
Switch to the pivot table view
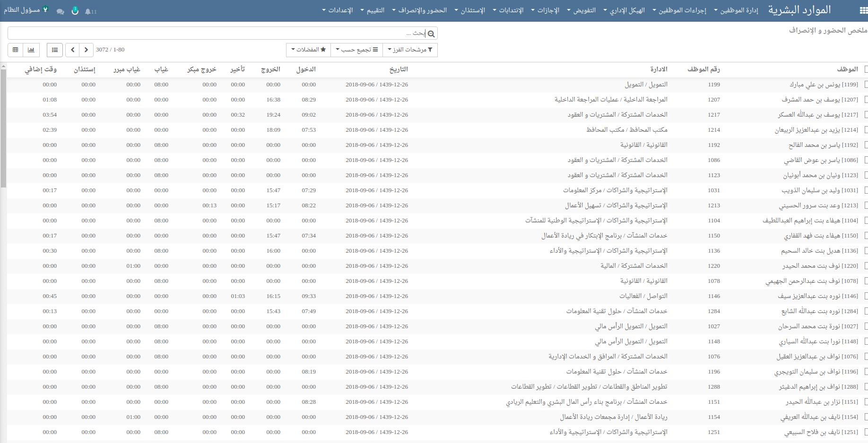pyautogui.click(x=16, y=50)
